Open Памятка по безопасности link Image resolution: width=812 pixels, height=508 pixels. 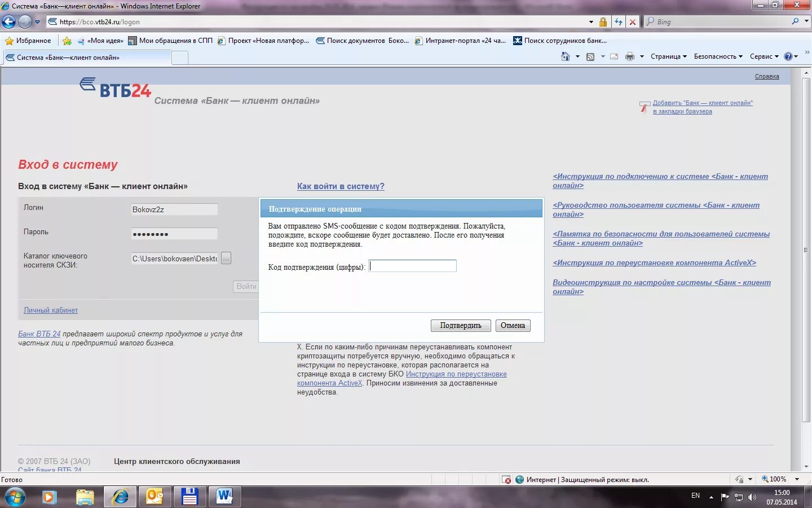coord(661,238)
